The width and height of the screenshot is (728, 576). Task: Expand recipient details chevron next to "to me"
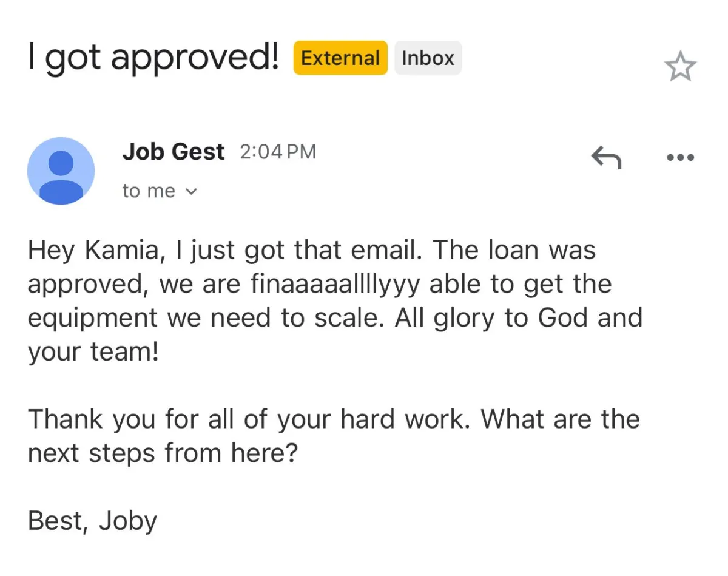[191, 192]
